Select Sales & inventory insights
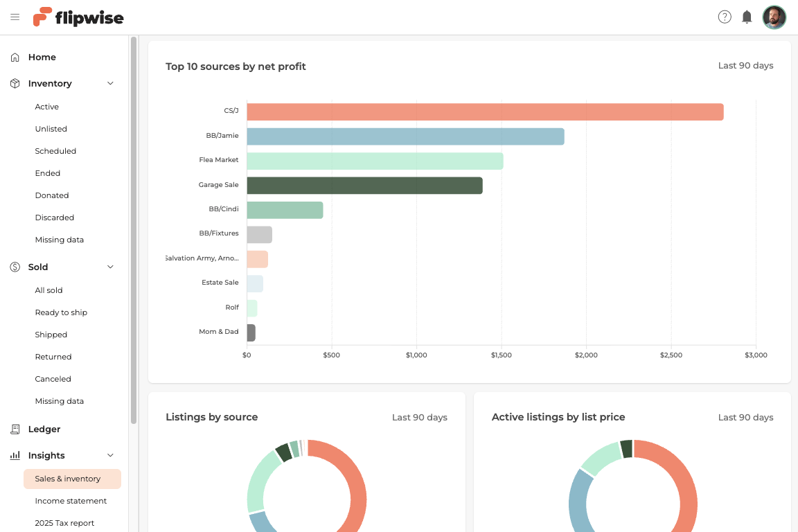The width and height of the screenshot is (798, 532). 72,479
